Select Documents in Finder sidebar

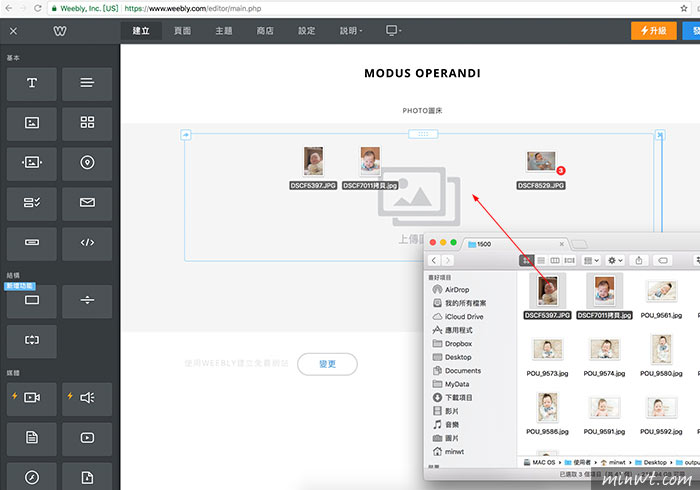457,371
